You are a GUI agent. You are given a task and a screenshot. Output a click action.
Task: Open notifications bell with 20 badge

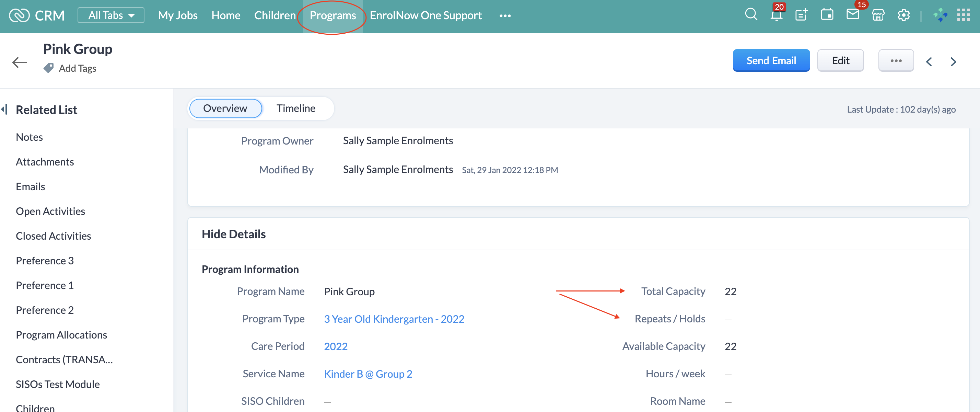click(776, 15)
